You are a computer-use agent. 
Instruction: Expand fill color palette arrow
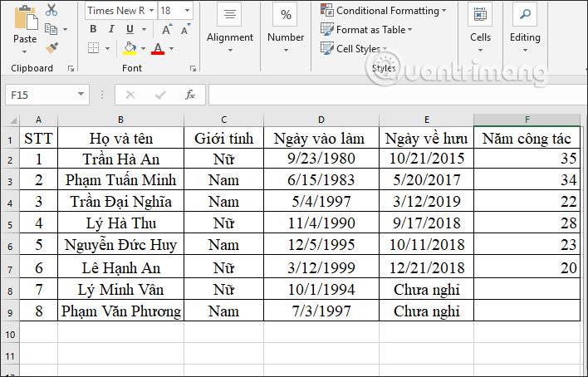point(143,48)
